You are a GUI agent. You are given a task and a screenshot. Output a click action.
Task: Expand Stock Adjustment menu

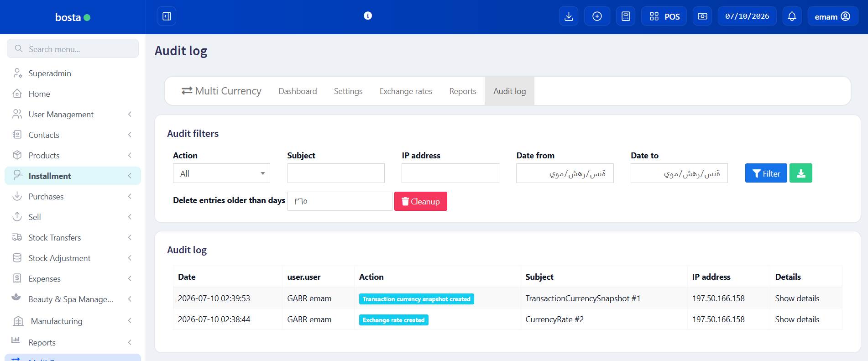(73, 258)
